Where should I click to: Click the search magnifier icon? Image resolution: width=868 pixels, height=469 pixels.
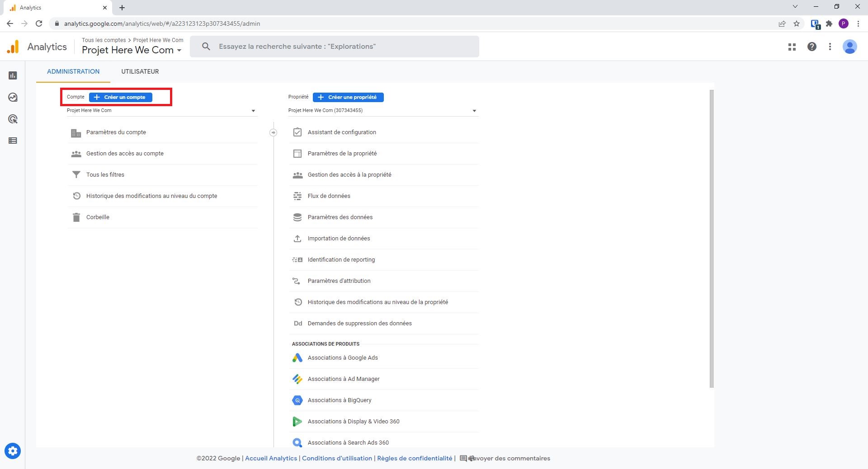(206, 47)
